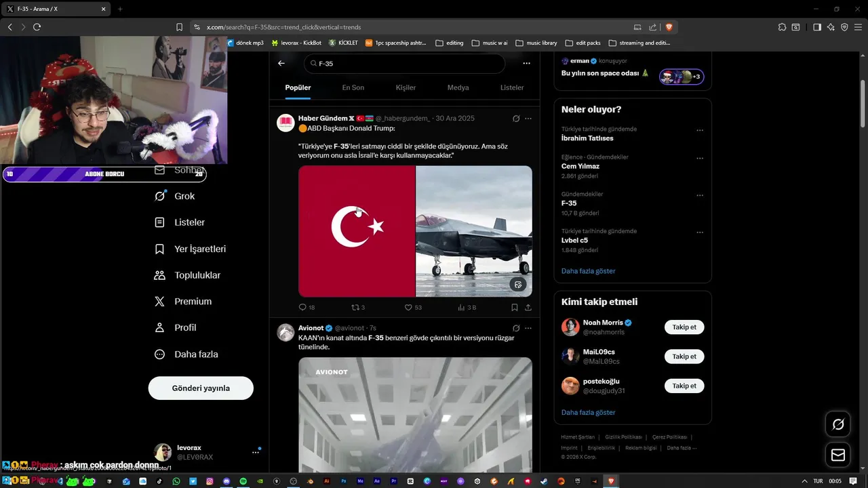Click the share icon in address bar
The height and width of the screenshot is (488, 868).
pos(652,27)
